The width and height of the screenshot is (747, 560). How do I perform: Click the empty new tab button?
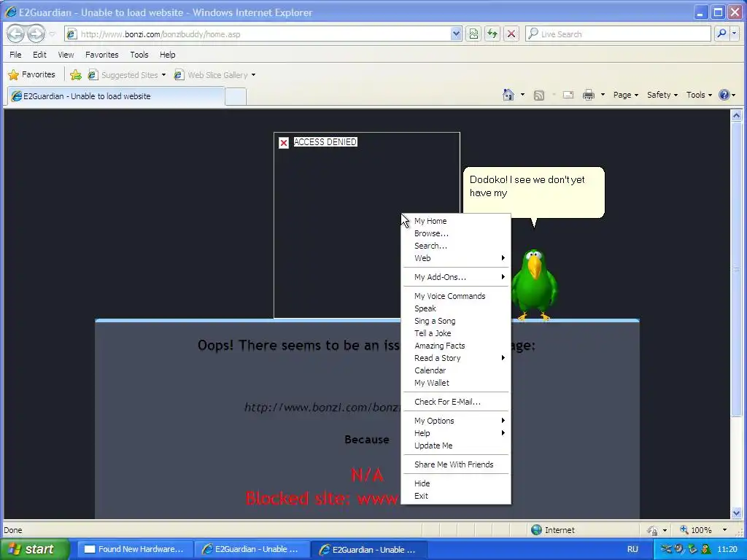pyautogui.click(x=236, y=96)
